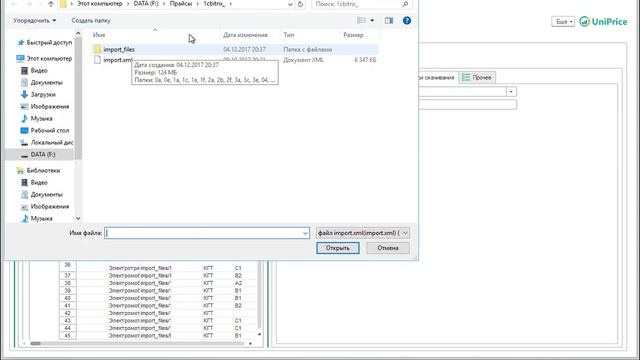Click the search magnifier icon
Screen dimensions: 640x360
pos(405,4)
